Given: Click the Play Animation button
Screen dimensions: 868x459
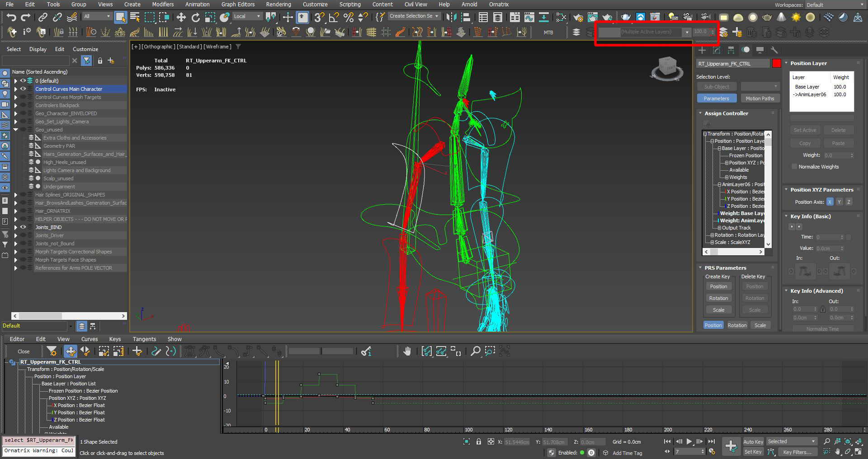Looking at the screenshot, I should coord(689,442).
